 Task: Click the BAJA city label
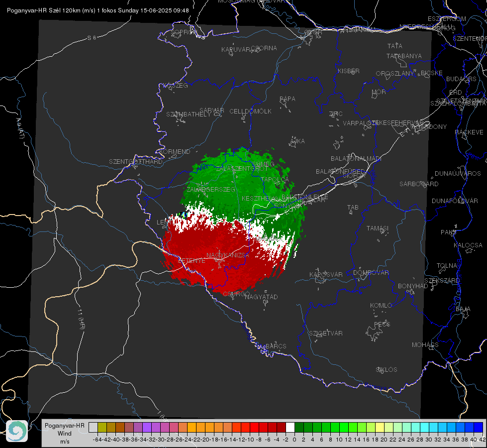point(463,309)
